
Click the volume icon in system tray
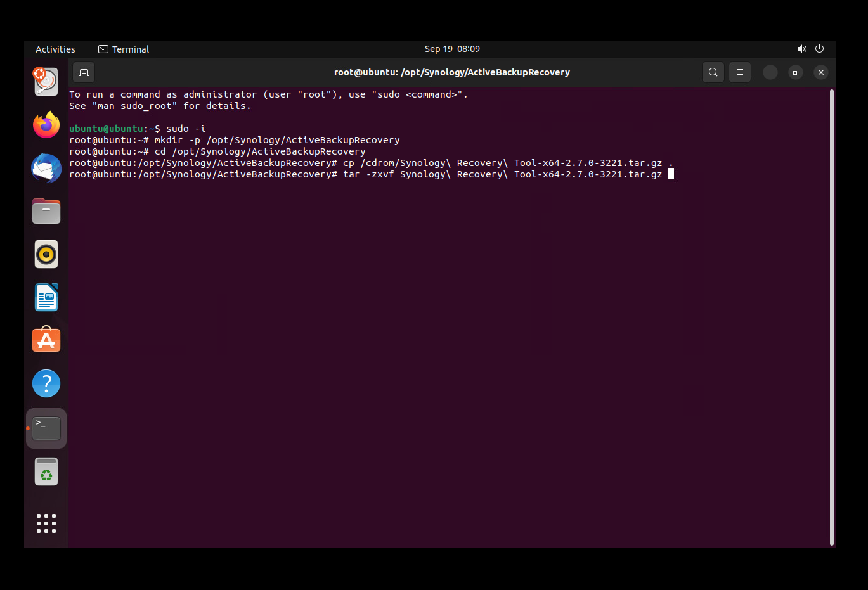pos(802,49)
